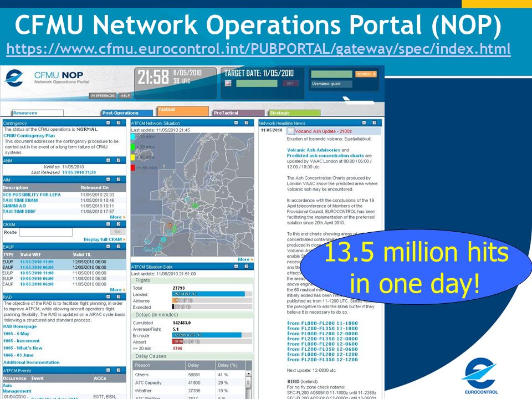Screen dimensions: 532x399
Task: Collapse the RAD panel
Action: click(108, 297)
